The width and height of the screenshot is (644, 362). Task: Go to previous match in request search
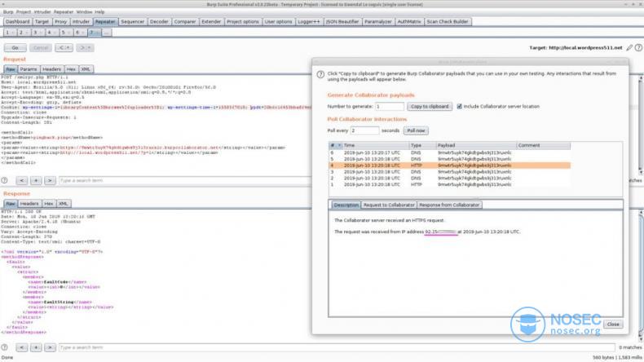click(x=22, y=180)
